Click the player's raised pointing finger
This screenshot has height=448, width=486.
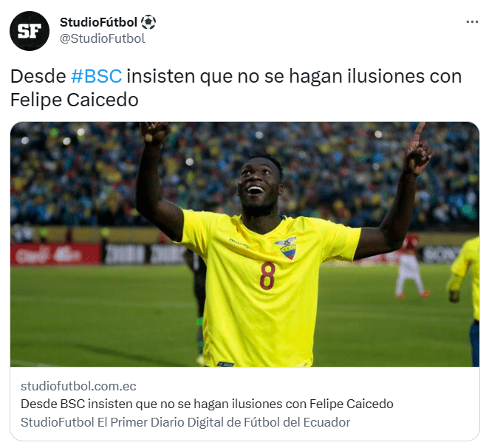419,134
